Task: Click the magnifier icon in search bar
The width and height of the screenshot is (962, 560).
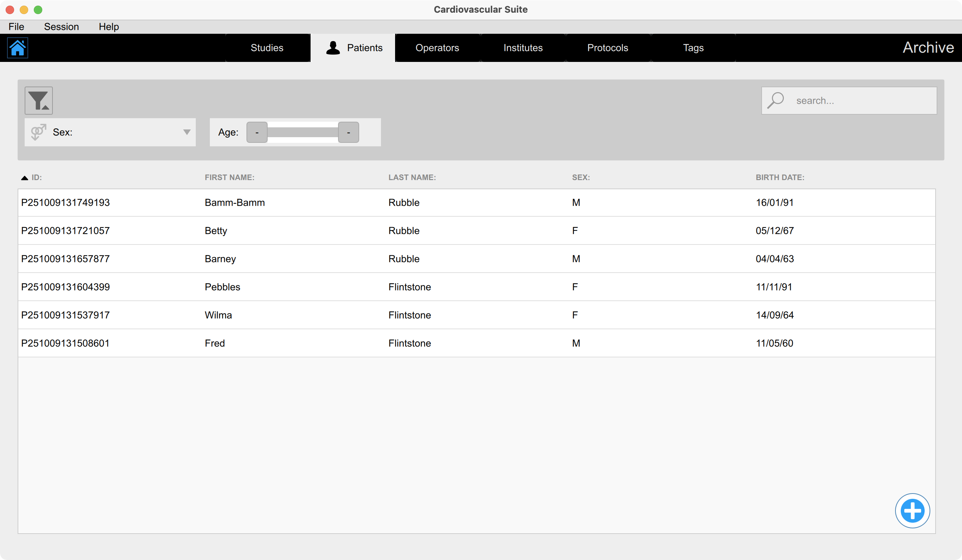Action: (x=776, y=100)
